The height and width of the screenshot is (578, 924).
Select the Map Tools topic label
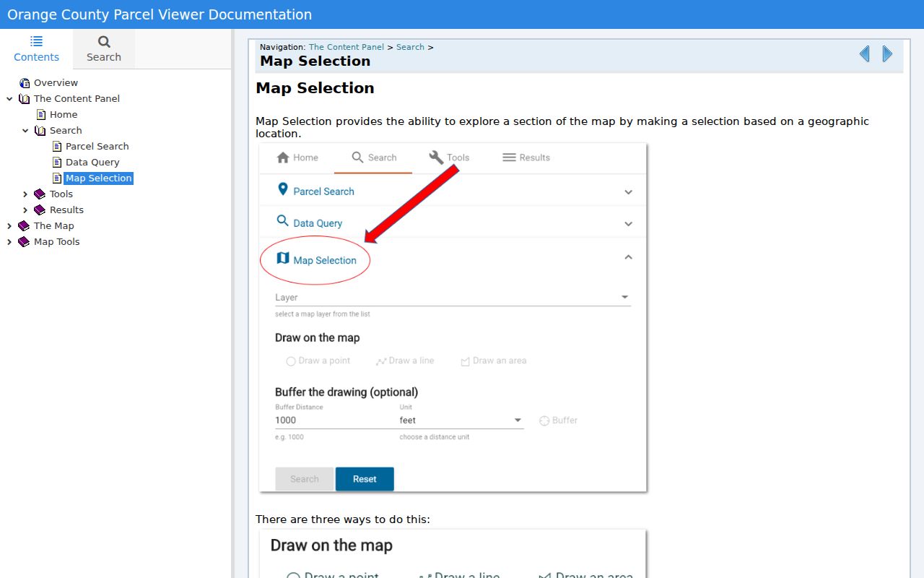point(56,241)
